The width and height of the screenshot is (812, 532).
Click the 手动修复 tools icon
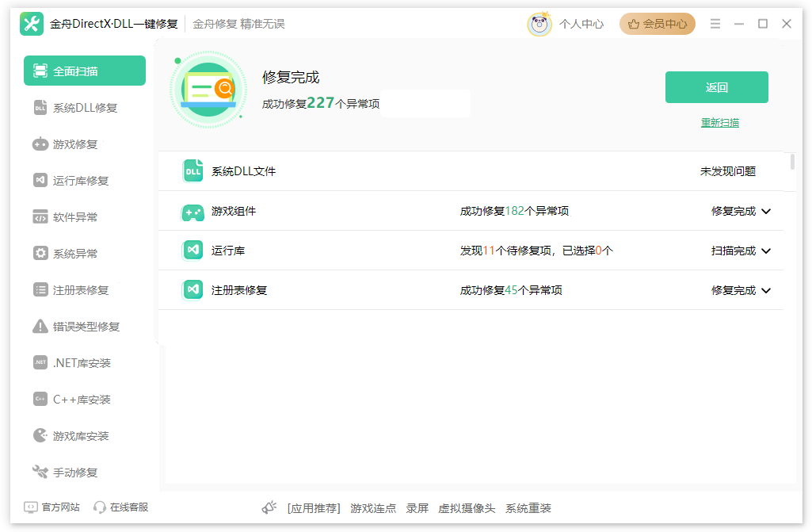click(x=40, y=472)
